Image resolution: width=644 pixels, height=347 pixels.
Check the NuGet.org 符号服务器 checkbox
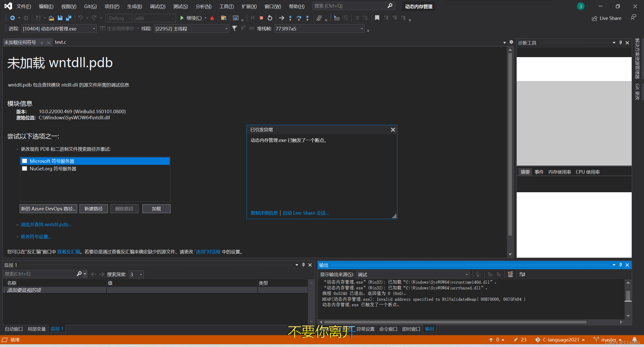pyautogui.click(x=25, y=169)
